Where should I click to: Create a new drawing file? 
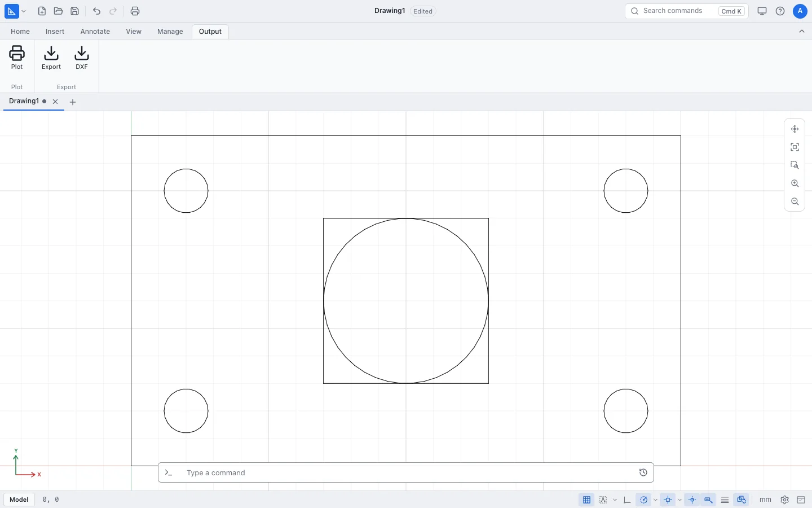(42, 11)
